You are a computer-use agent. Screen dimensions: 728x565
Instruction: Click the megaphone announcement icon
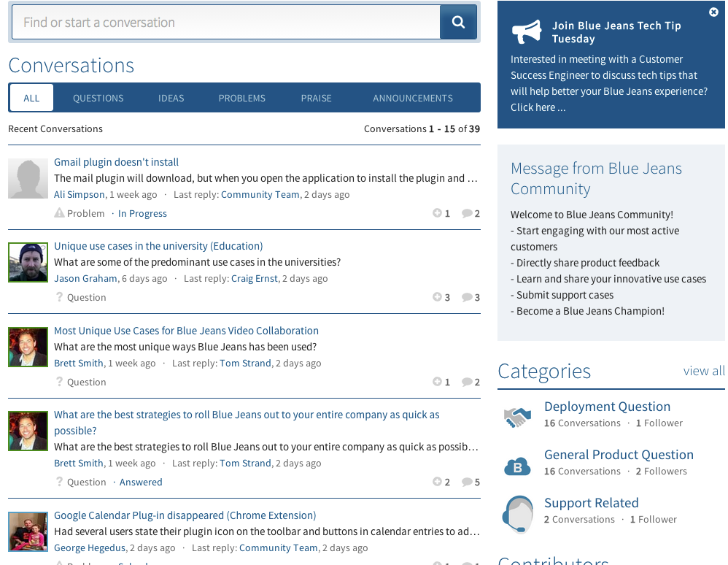[x=527, y=32]
